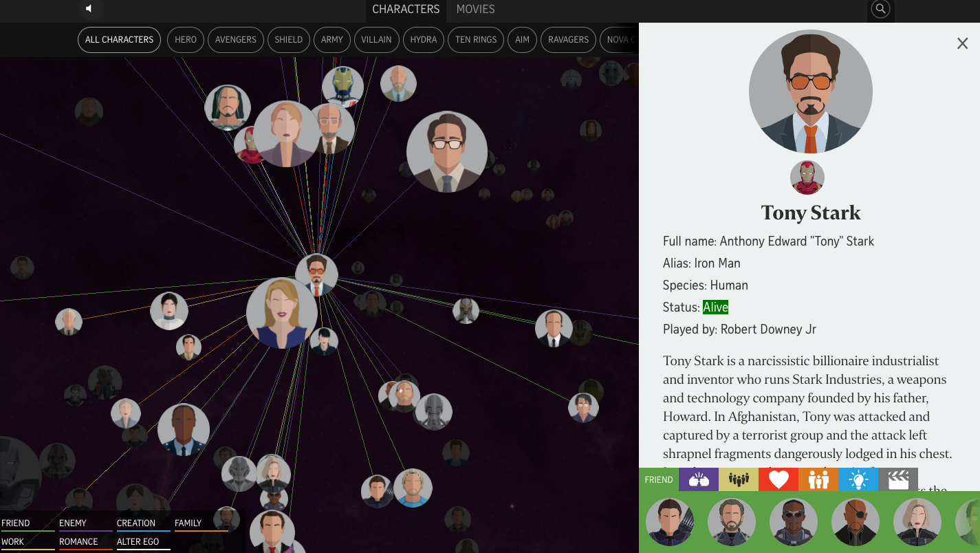This screenshot has width=980, height=553.
Task: Enable the Villain filter pill
Action: pyautogui.click(x=376, y=40)
